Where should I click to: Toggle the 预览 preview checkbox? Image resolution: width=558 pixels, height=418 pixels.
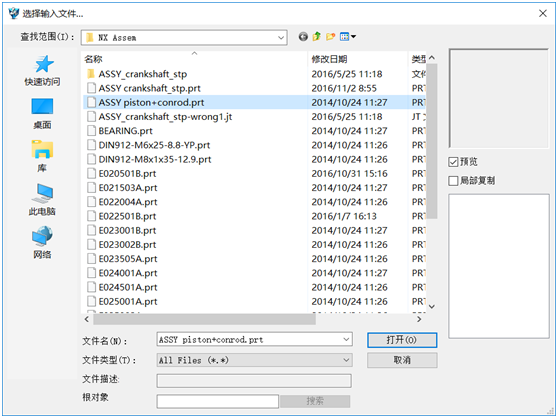(453, 162)
